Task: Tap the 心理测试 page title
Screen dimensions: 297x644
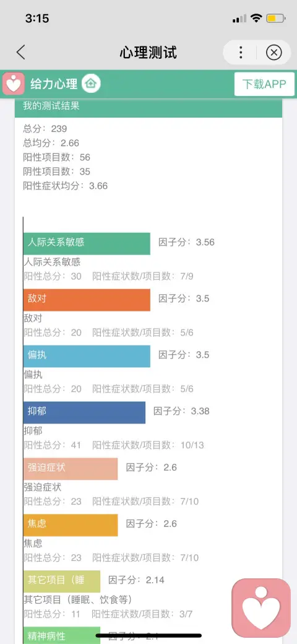Action: tap(148, 53)
